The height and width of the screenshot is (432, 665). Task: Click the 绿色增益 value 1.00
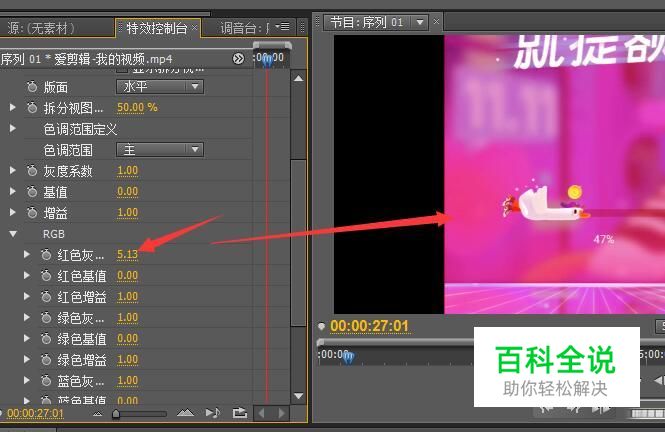[x=127, y=360]
